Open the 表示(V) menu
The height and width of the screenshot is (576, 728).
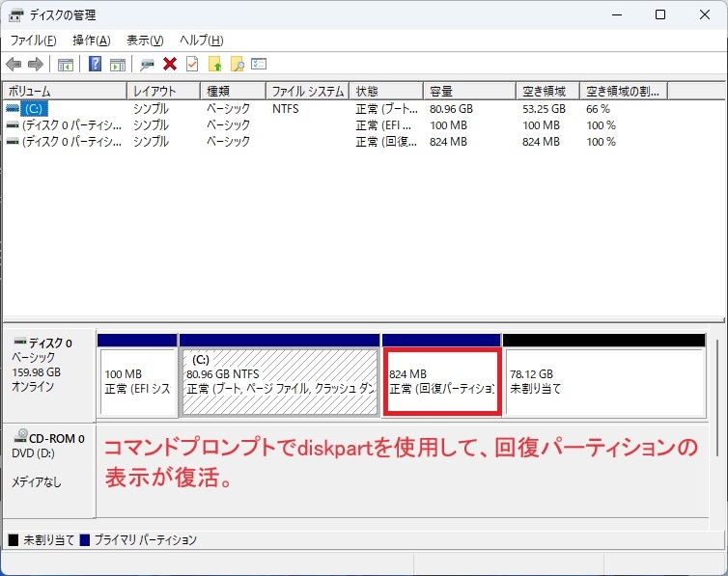click(x=145, y=41)
